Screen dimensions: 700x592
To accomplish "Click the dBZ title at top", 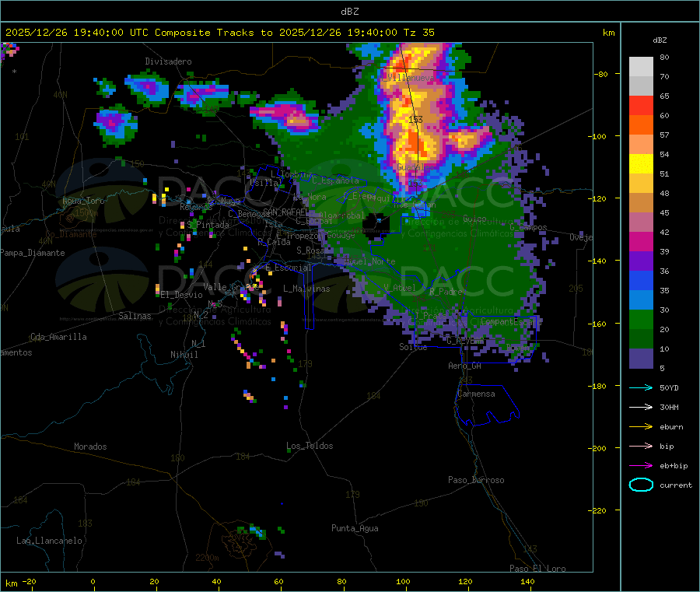I will (349, 12).
